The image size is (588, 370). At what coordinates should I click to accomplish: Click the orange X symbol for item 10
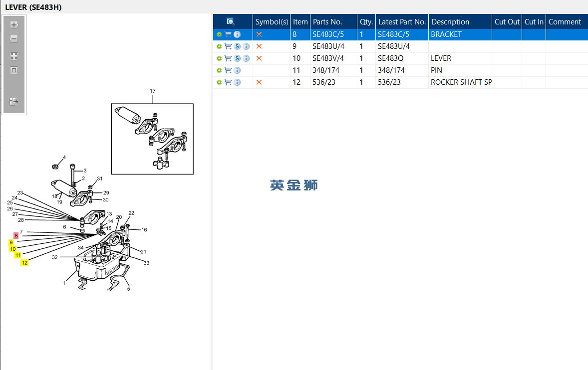click(259, 58)
